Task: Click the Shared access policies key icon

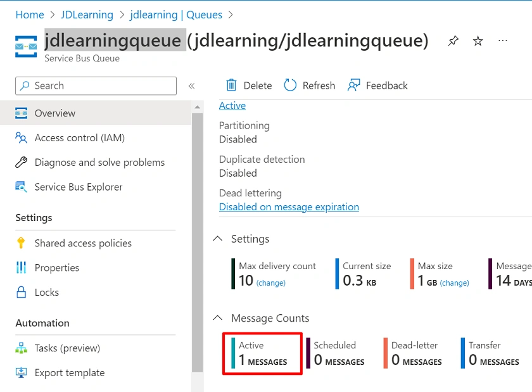Action: 21,243
